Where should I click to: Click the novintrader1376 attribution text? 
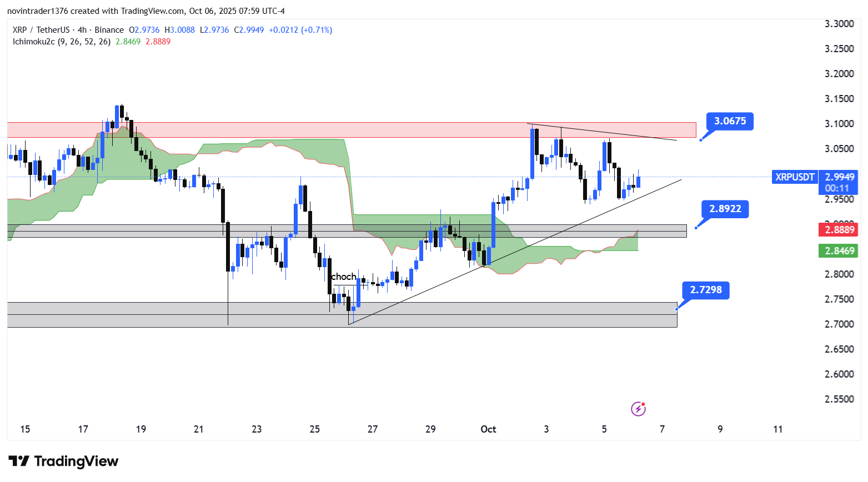(x=38, y=11)
